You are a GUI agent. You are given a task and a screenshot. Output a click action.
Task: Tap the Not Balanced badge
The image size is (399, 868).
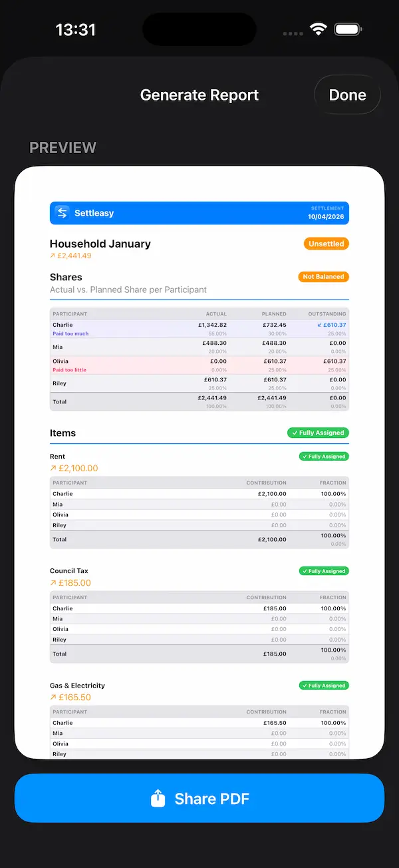[323, 277]
